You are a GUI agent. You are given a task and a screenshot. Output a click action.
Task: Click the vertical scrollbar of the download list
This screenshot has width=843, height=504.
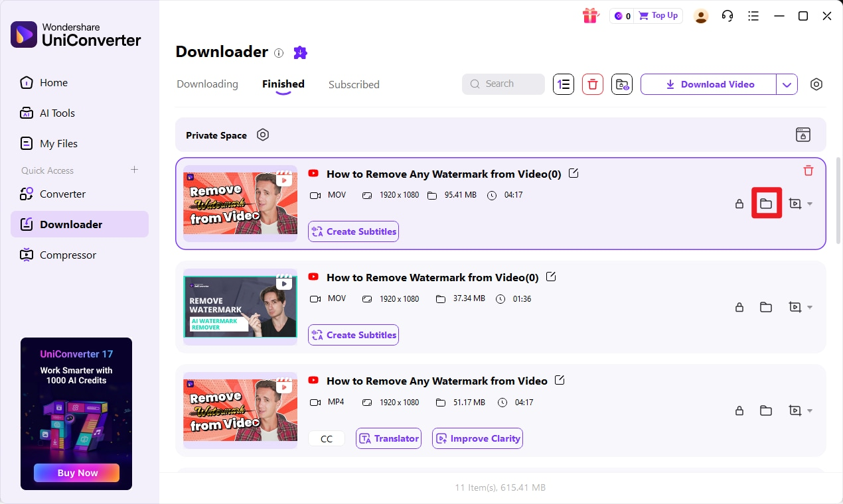(x=838, y=200)
